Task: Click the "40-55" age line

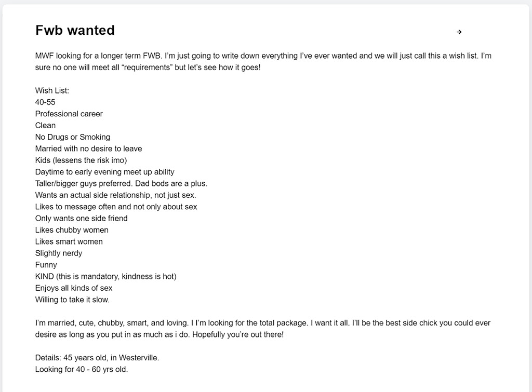Action: tap(45, 102)
